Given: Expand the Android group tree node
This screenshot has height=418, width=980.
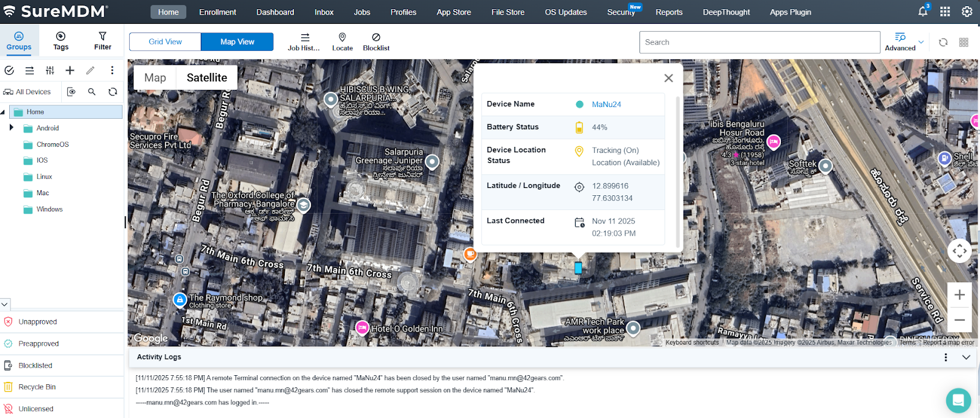Looking at the screenshot, I should pyautogui.click(x=12, y=128).
